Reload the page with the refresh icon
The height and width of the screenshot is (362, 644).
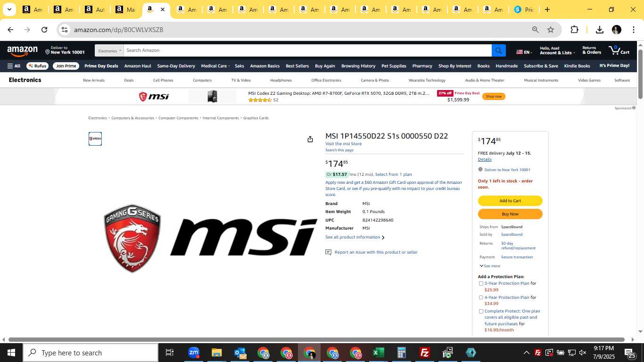[x=44, y=30]
